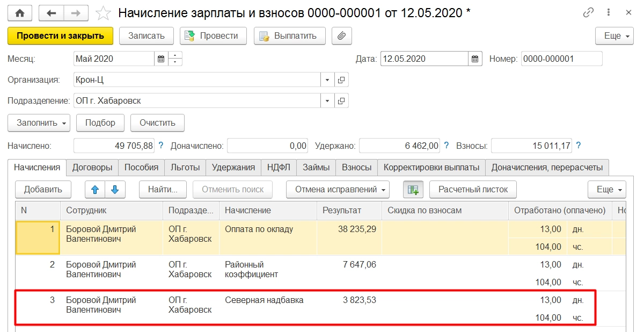Open Отмена исправлений dropdown
This screenshot has width=644, height=332.
point(338,189)
